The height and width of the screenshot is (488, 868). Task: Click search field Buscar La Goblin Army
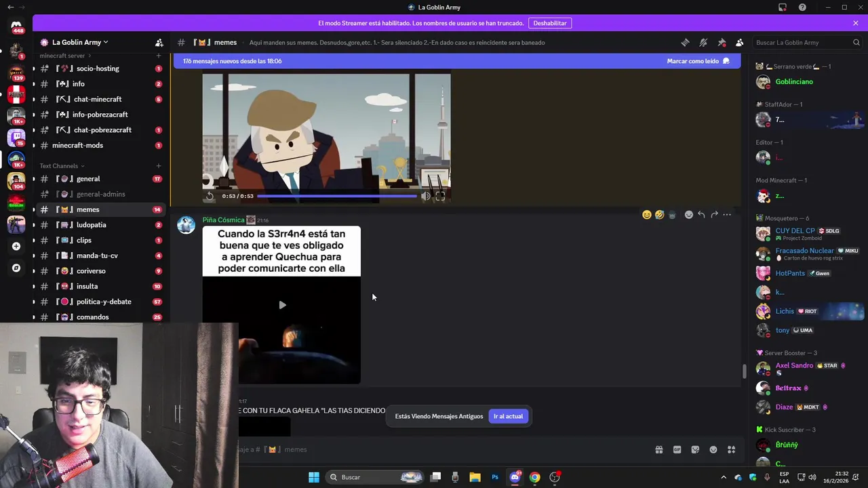807,43
